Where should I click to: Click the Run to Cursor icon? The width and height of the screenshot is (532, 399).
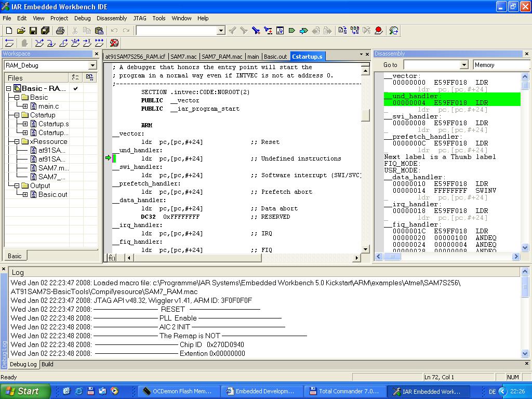point(87,43)
